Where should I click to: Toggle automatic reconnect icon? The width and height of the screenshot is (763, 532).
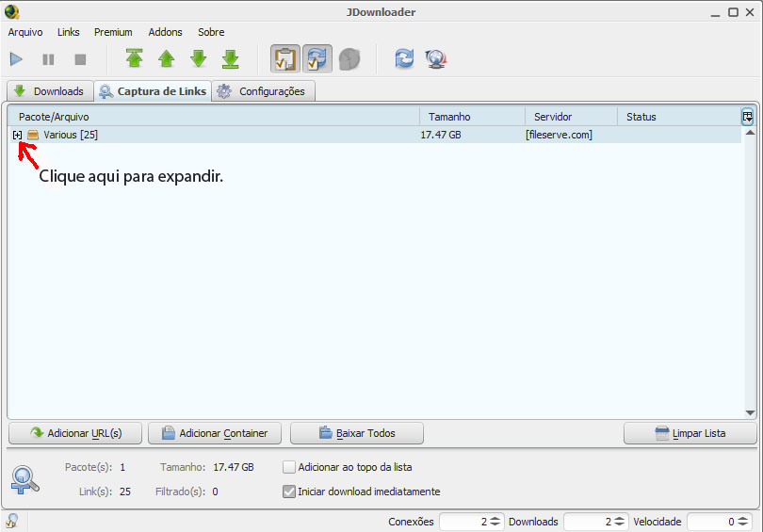317,58
